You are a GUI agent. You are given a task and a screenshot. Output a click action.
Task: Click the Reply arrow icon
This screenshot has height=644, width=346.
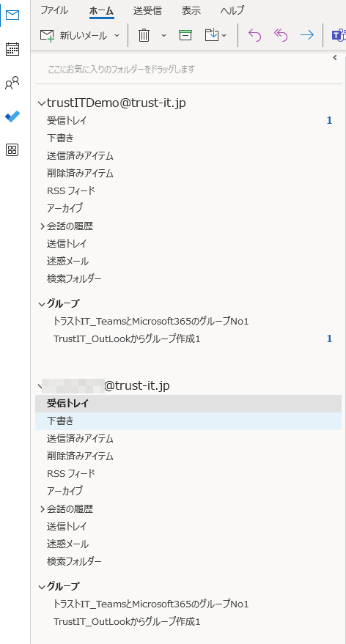(x=255, y=35)
